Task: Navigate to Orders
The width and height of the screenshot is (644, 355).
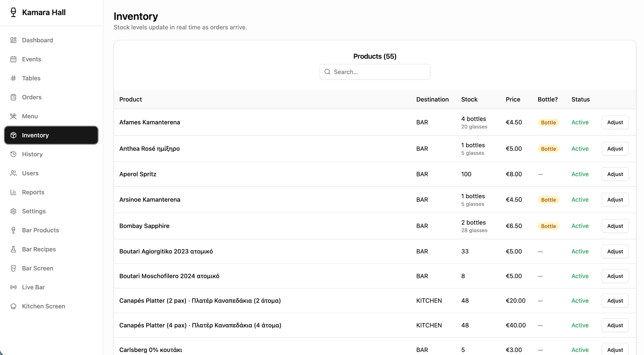Action: tap(51, 97)
